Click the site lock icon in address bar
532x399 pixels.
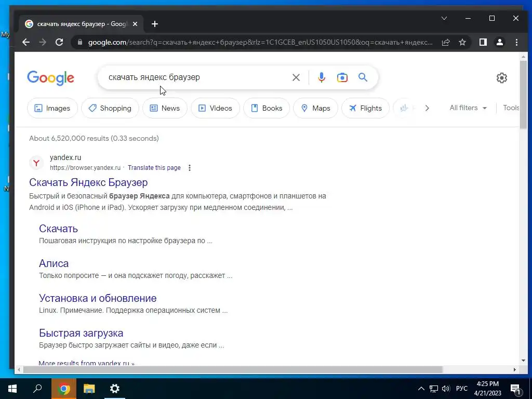point(80,42)
